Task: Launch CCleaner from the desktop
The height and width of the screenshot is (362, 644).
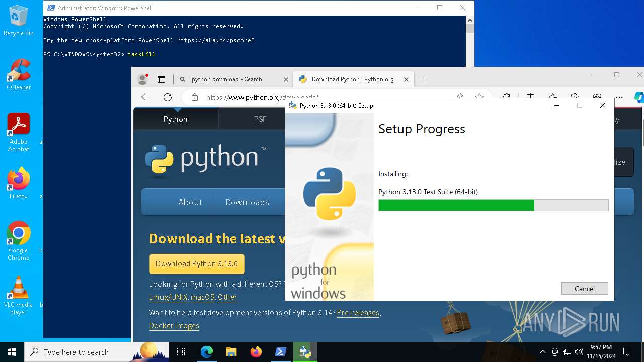Action: [19, 75]
